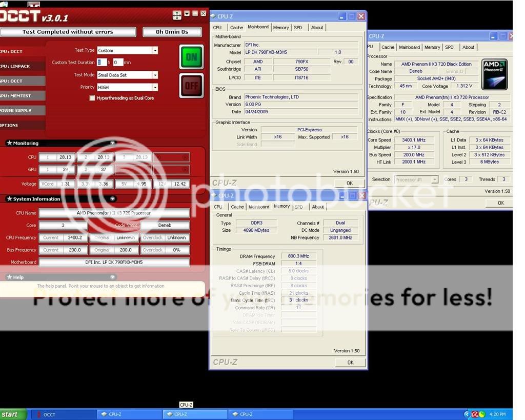Open the GPU : OCCT tab
Screen dimensions: 525x420
(x=22, y=81)
